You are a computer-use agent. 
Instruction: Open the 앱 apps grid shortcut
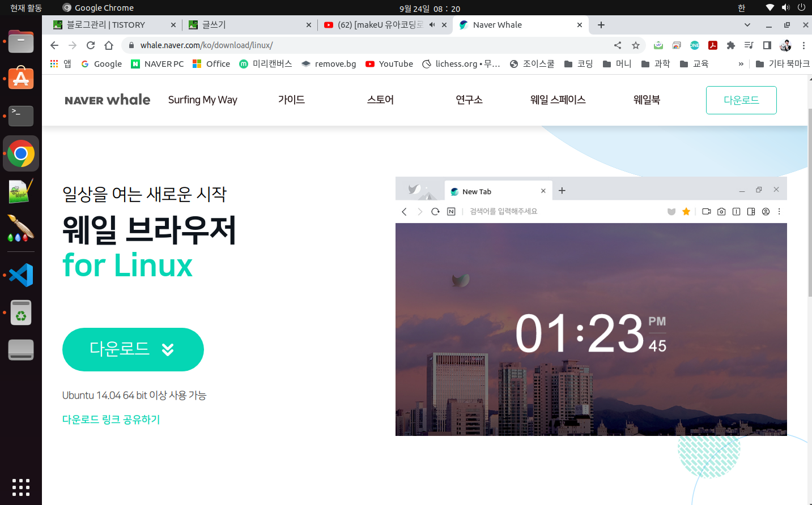tap(61, 64)
